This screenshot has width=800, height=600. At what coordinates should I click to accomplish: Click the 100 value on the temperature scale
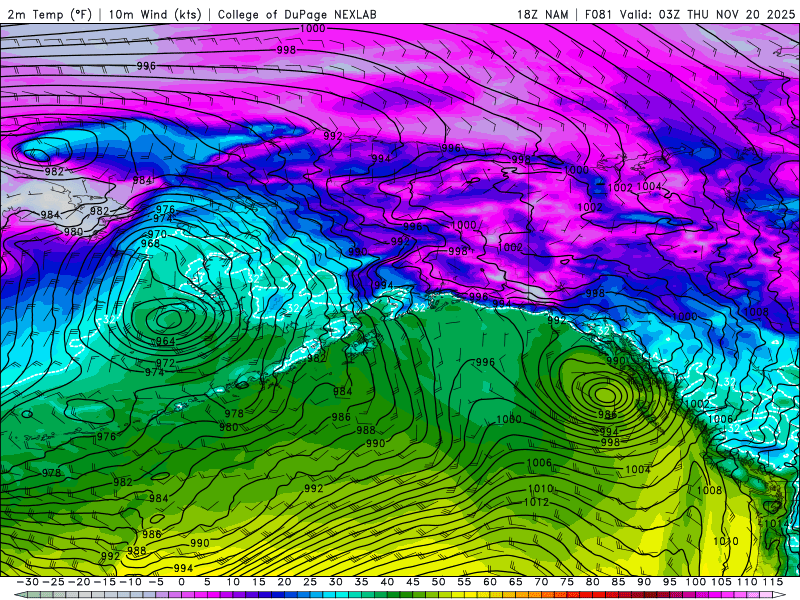click(695, 582)
